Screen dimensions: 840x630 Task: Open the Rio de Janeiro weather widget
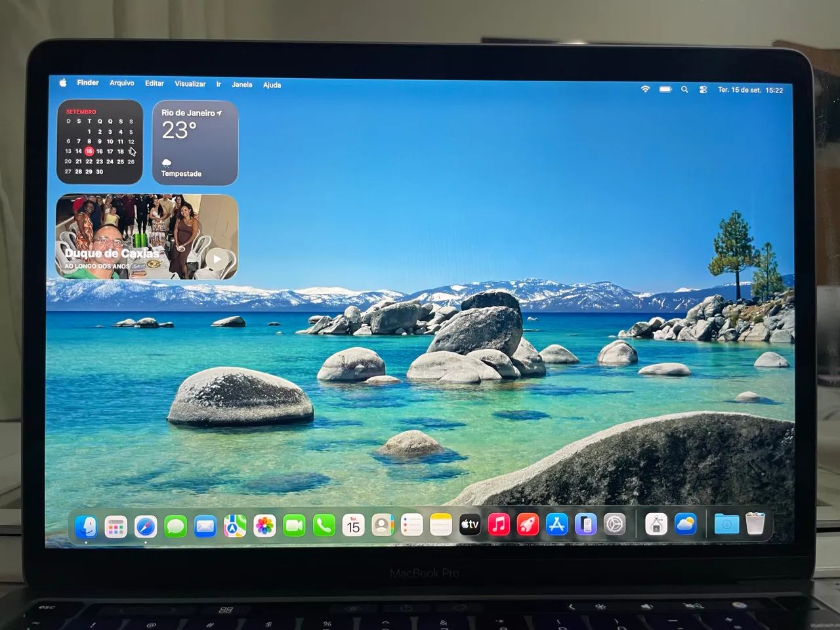click(195, 142)
